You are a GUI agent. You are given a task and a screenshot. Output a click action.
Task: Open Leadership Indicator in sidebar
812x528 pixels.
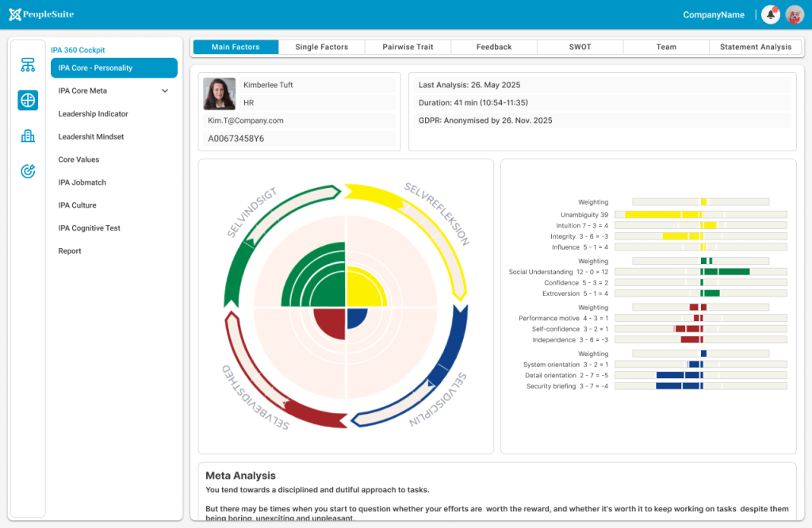coord(93,114)
